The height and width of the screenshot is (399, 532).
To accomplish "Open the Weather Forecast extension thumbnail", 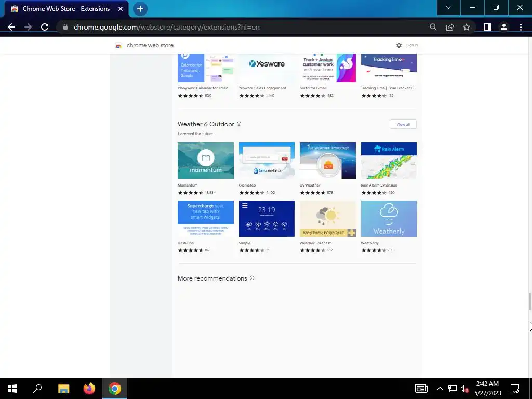I will point(328,219).
